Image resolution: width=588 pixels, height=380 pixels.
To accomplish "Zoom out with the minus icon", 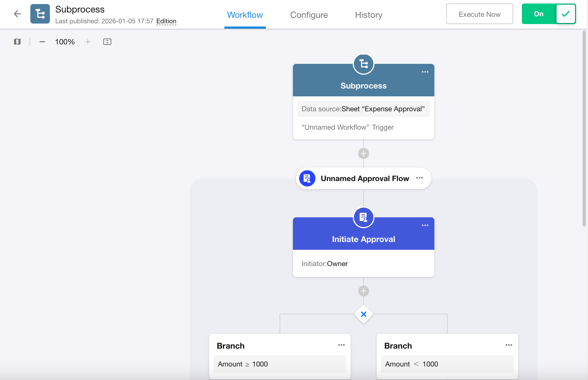I will click(42, 42).
